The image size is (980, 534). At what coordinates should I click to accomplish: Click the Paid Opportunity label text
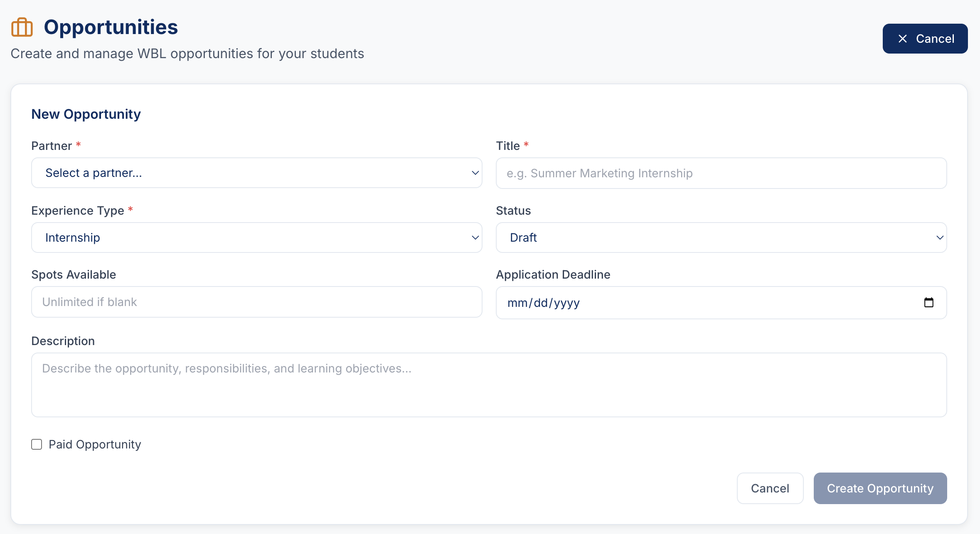coord(95,444)
